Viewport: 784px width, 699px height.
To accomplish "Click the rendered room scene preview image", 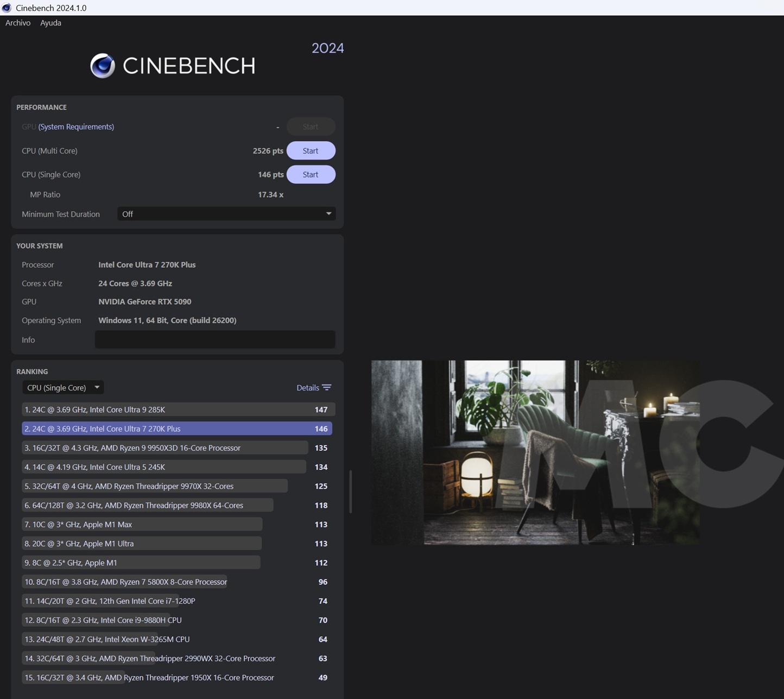I will click(x=535, y=452).
